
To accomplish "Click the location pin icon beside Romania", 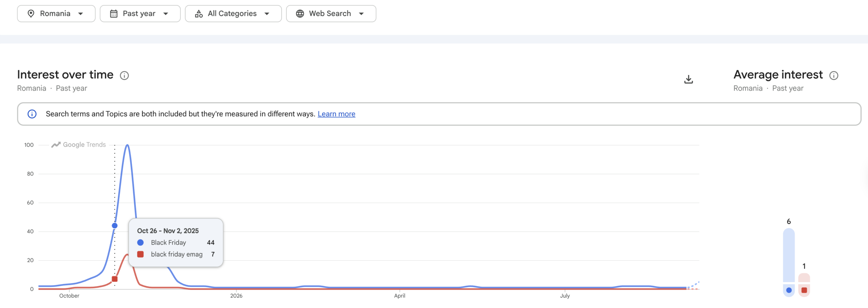I will coord(31,14).
